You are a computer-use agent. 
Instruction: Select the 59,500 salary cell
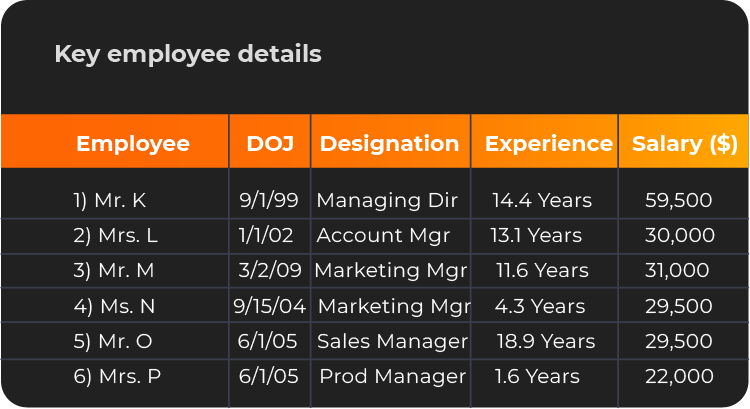click(x=679, y=201)
